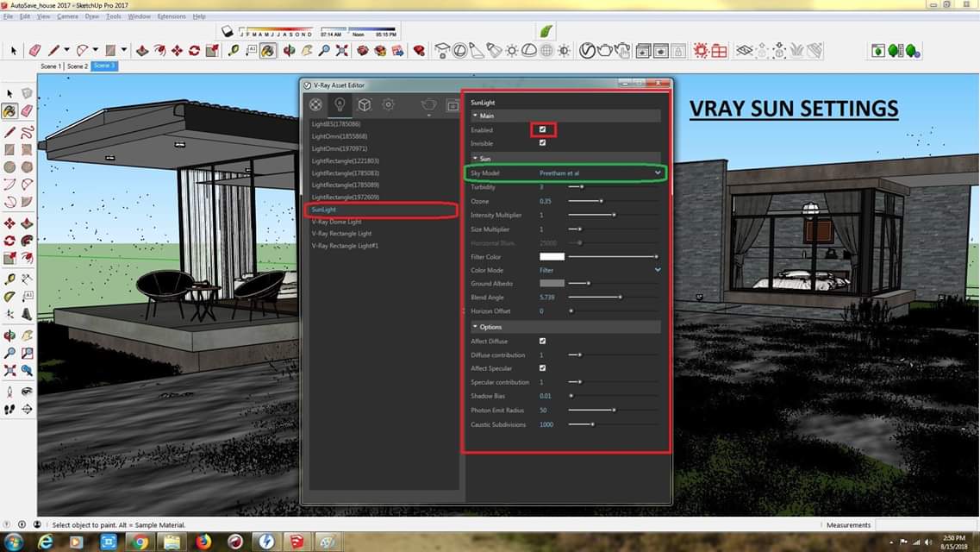Image resolution: width=980 pixels, height=552 pixels.
Task: Toggle the Affect Diffuse checkbox
Action: click(542, 342)
